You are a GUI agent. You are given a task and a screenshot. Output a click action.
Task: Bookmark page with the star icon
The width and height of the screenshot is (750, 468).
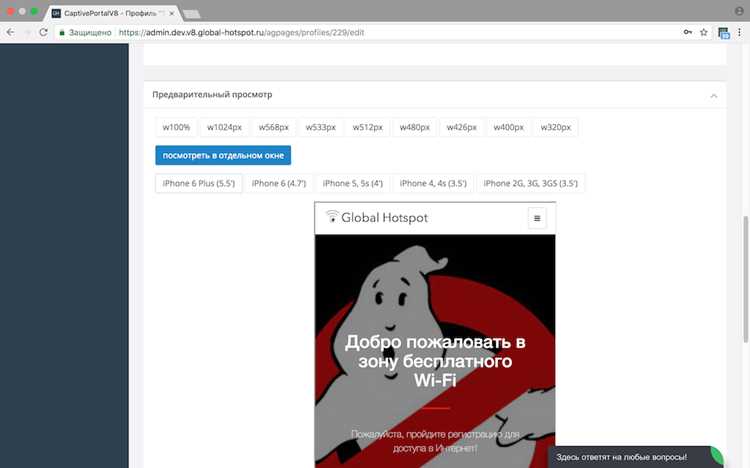(704, 32)
